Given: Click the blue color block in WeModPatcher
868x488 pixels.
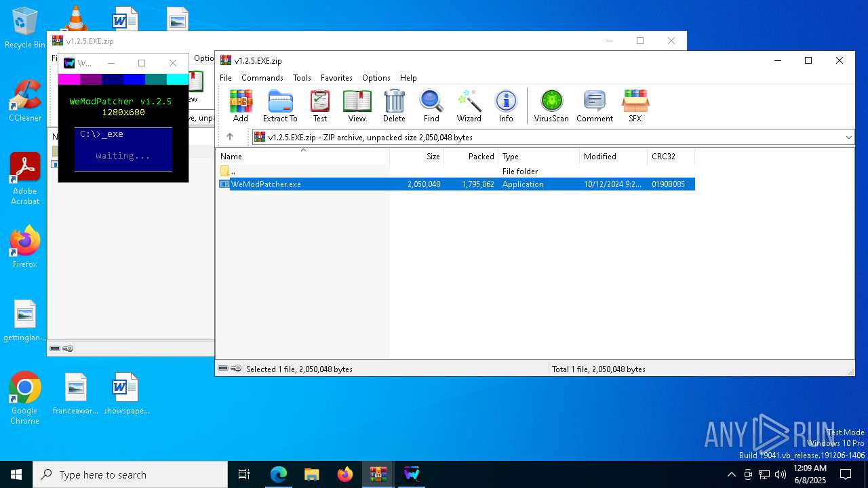Looking at the screenshot, I should pyautogui.click(x=134, y=79).
